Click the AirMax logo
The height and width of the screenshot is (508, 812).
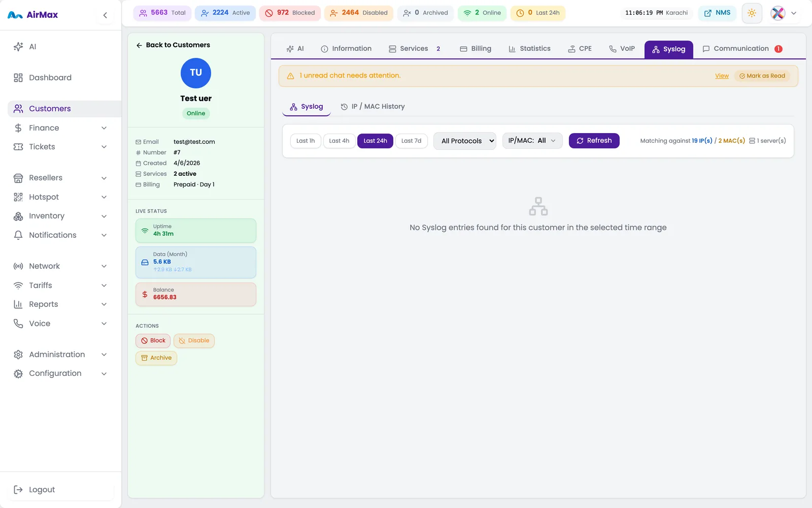coord(33,15)
